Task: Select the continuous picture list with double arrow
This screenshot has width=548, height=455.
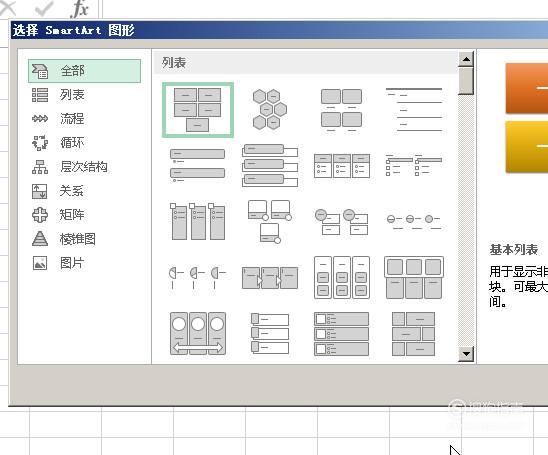Action: click(198, 333)
